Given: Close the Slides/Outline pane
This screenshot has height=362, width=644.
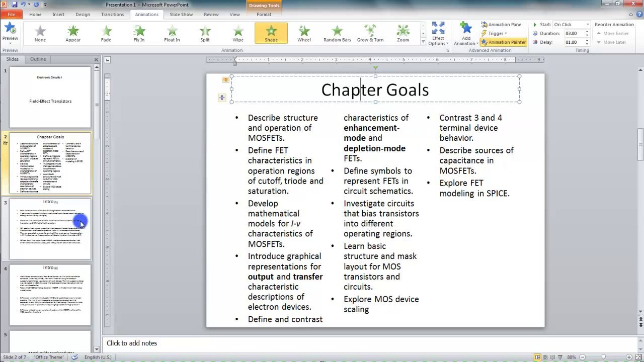Looking at the screenshot, I should click(x=96, y=60).
